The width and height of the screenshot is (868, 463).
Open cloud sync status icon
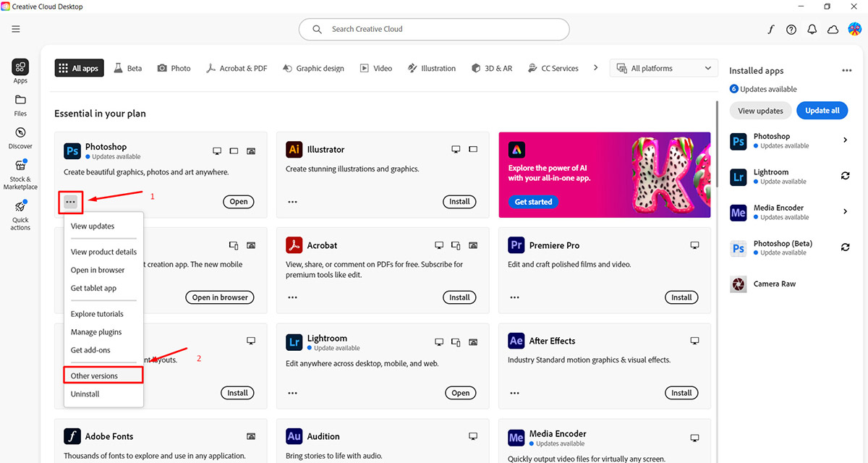point(833,30)
